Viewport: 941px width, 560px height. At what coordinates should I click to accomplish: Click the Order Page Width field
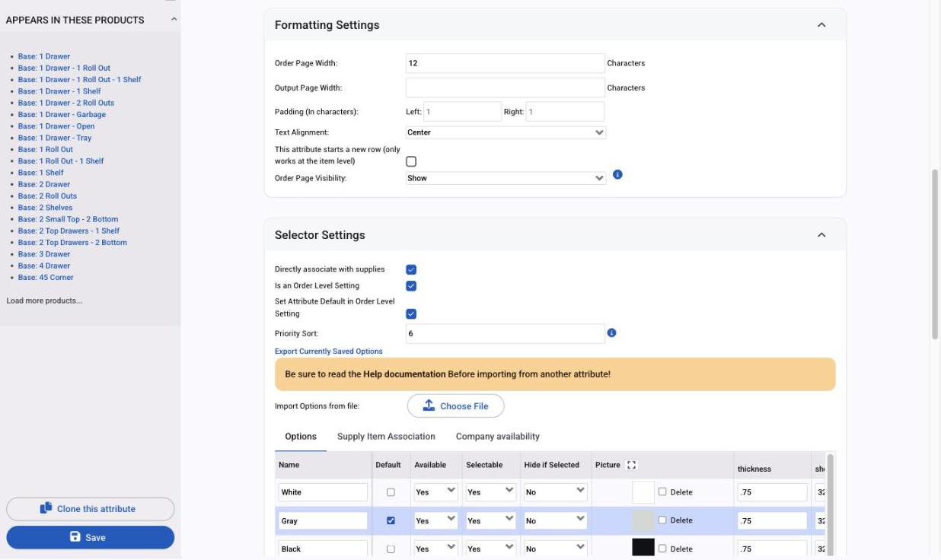(506, 63)
